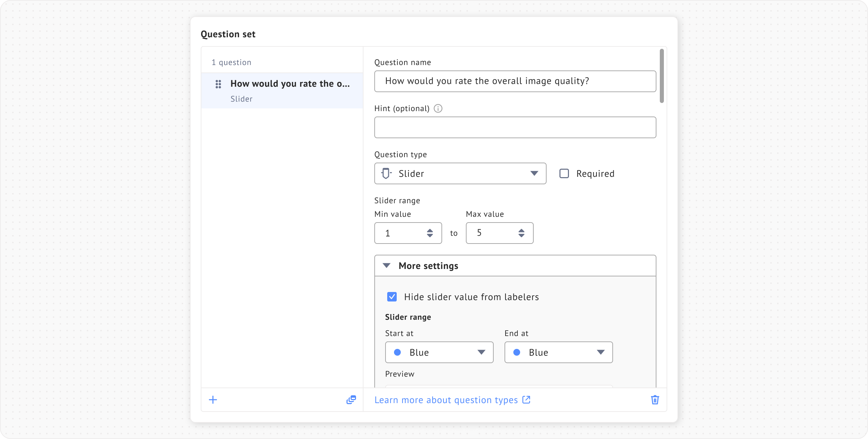Click the Max value stepper arrows
Screen dimensions: 868x439
[x=521, y=233]
